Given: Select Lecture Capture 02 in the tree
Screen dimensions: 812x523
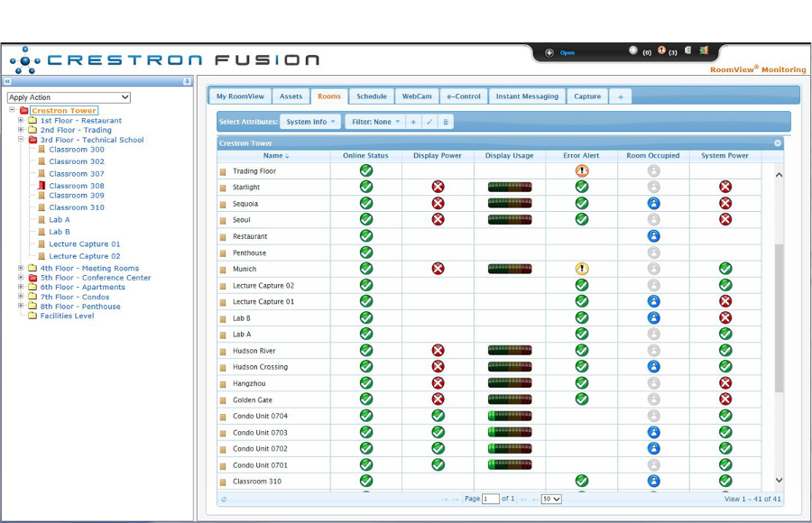Looking at the screenshot, I should point(85,256).
